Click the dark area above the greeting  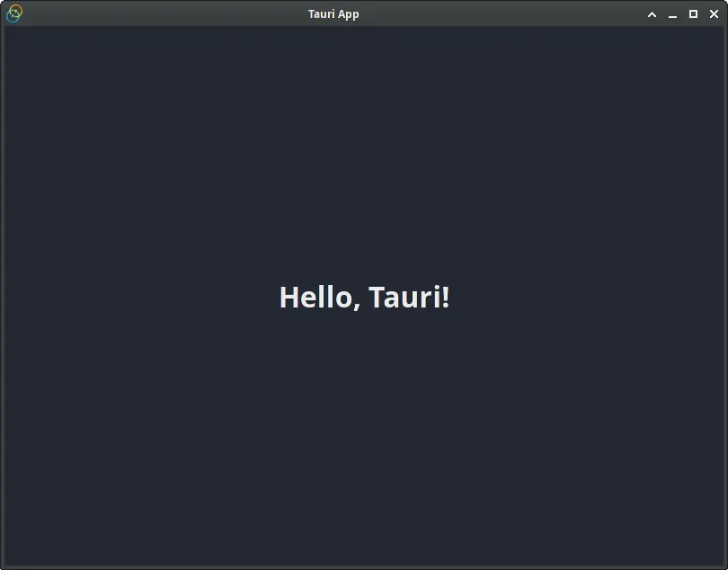pyautogui.click(x=364, y=153)
